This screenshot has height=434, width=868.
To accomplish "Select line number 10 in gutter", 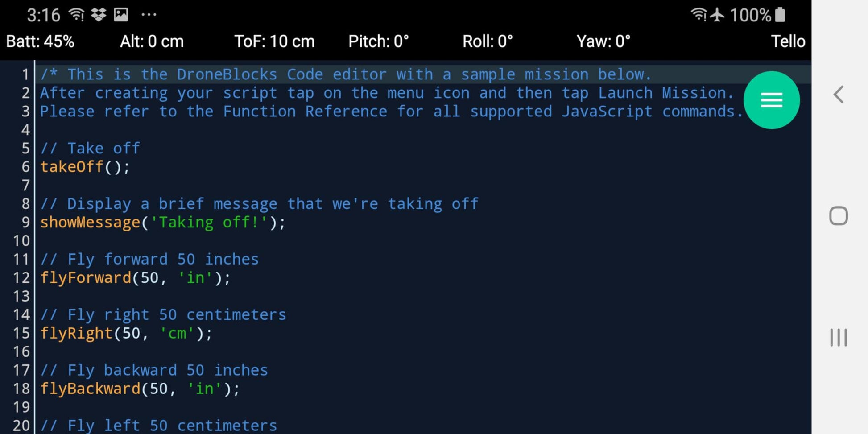I will tap(21, 241).
